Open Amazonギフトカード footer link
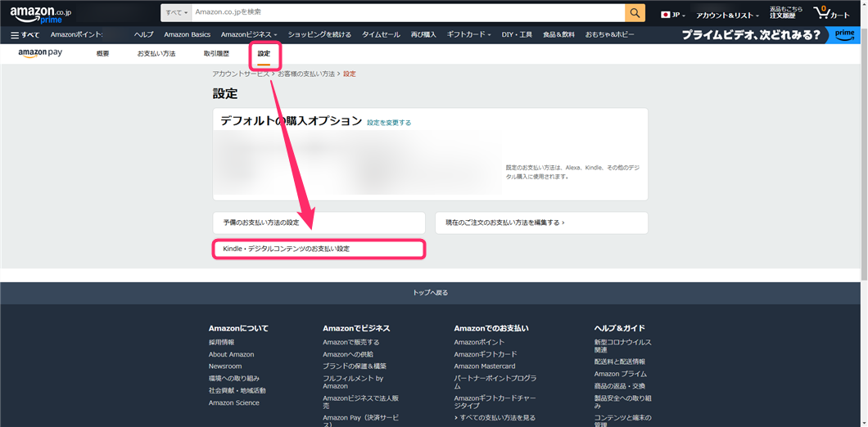868x427 pixels. pyautogui.click(x=486, y=354)
